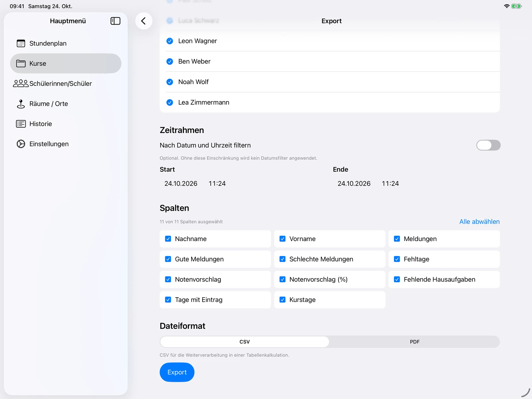Open Einstellungen menu item
The image size is (532, 399).
click(x=66, y=144)
